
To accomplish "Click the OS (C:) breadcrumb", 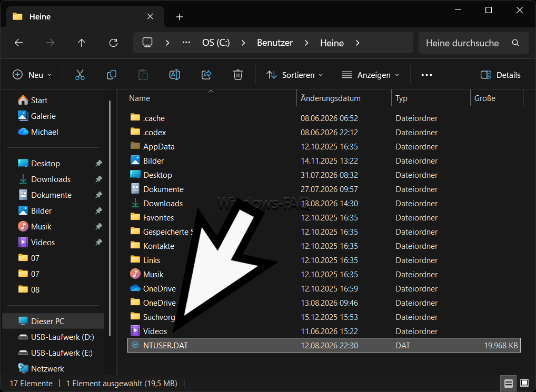I will [x=216, y=43].
